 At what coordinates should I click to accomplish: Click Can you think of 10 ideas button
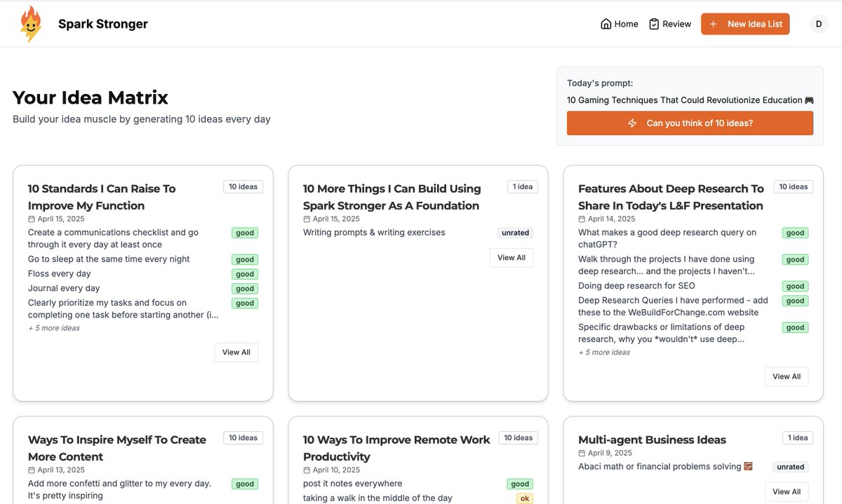690,123
